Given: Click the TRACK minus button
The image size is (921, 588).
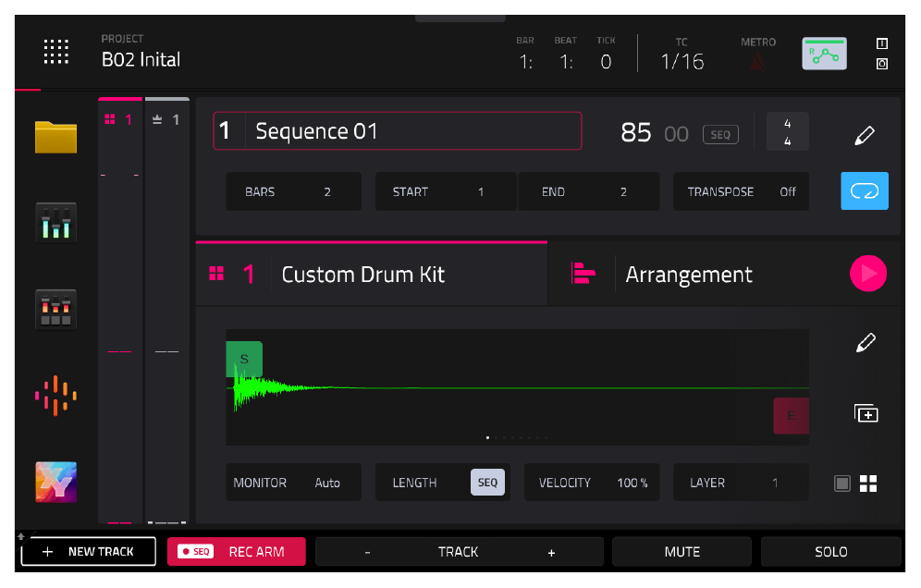Looking at the screenshot, I should pos(368,552).
